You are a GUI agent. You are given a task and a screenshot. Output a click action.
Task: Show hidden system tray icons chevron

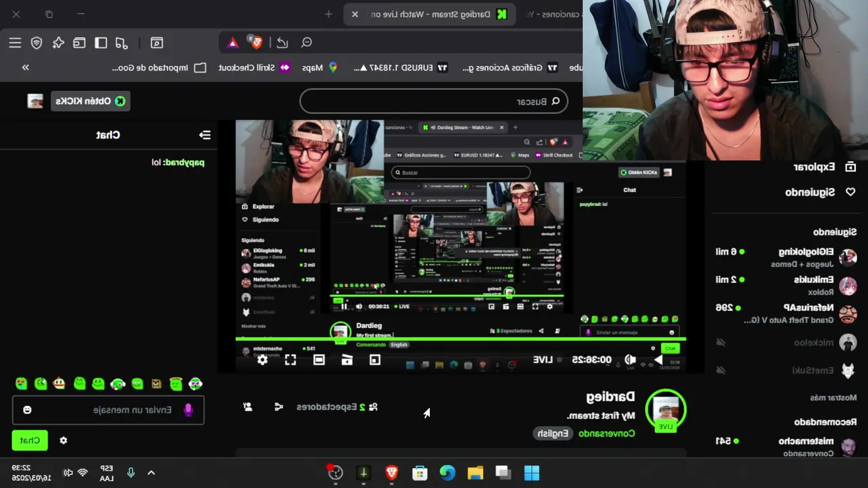151,473
